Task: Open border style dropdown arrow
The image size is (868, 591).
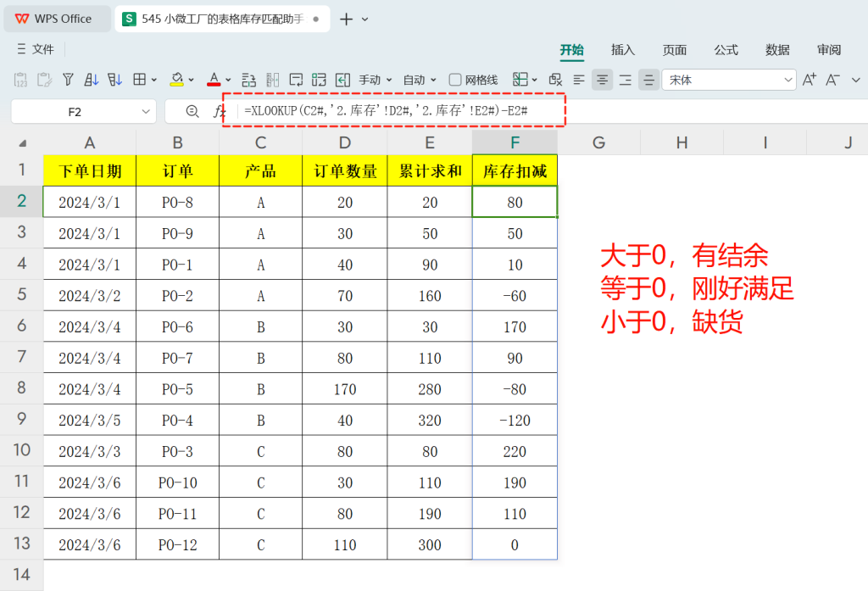Action: [154, 81]
